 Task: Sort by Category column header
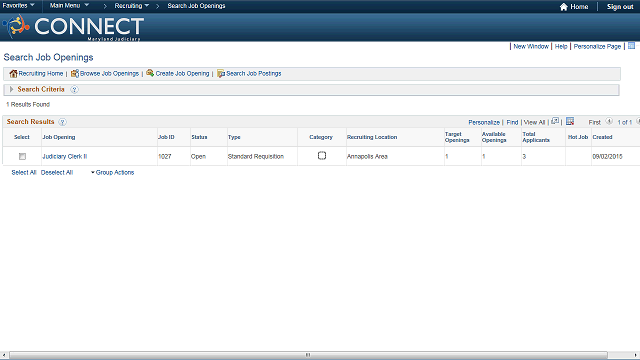(321, 137)
